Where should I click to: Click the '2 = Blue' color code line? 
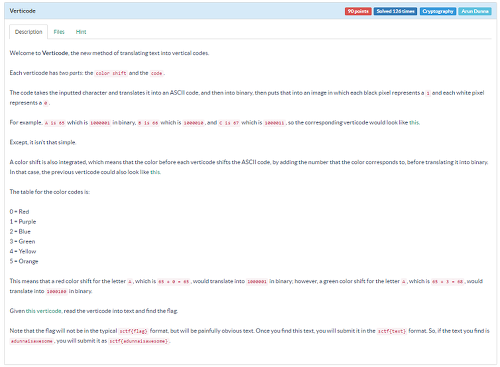tap(20, 231)
